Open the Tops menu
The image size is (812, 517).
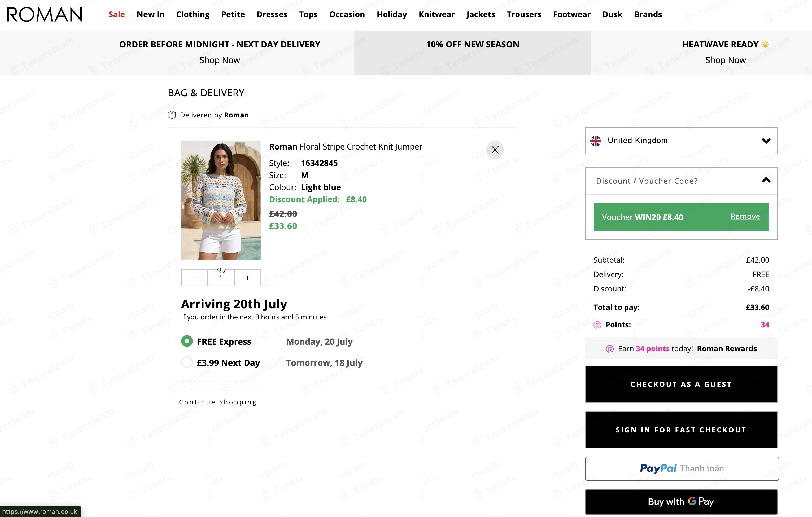308,15
